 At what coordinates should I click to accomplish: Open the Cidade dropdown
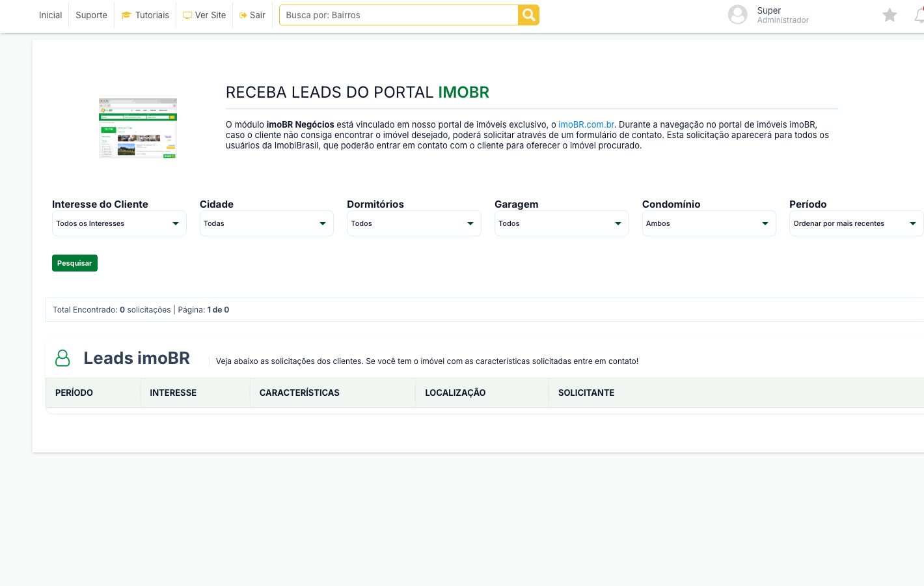pos(267,223)
